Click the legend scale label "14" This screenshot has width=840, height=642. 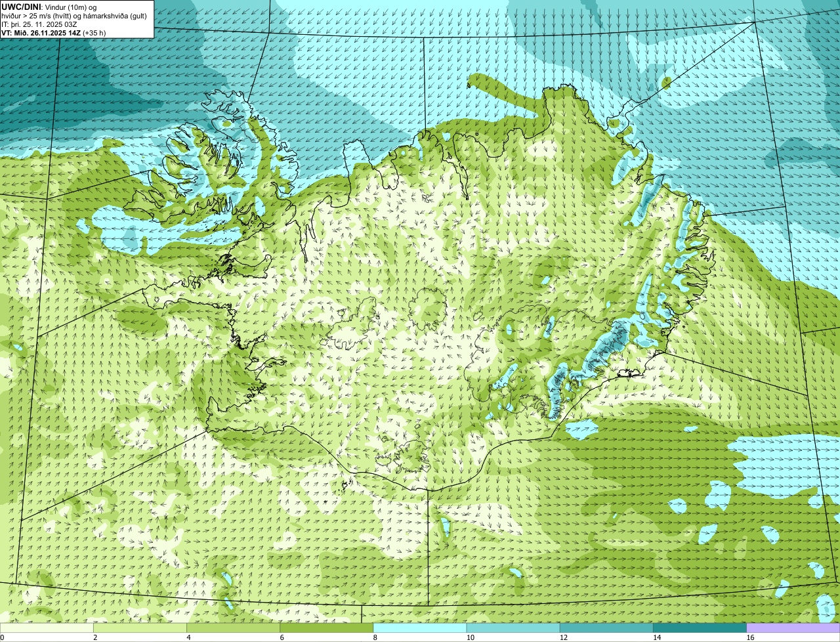656,637
